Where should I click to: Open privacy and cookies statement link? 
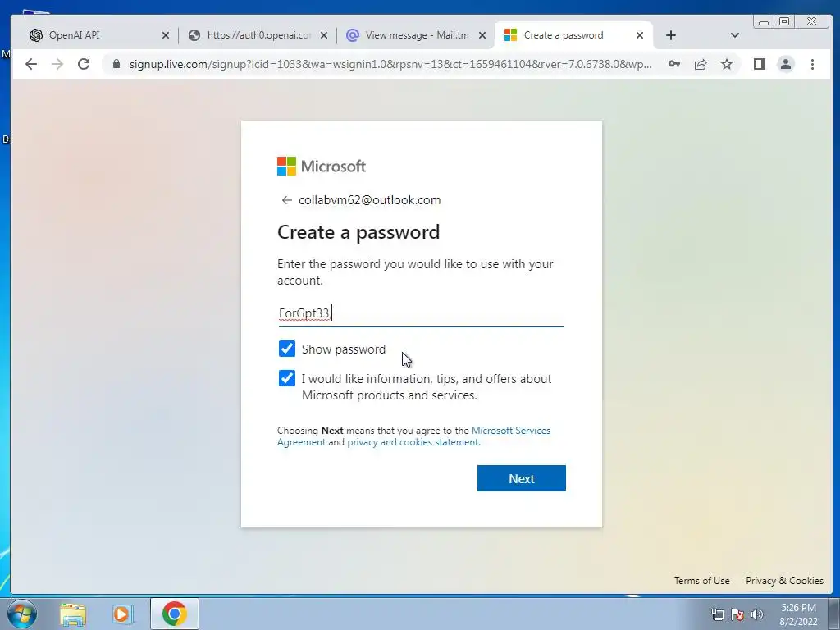coord(413,442)
